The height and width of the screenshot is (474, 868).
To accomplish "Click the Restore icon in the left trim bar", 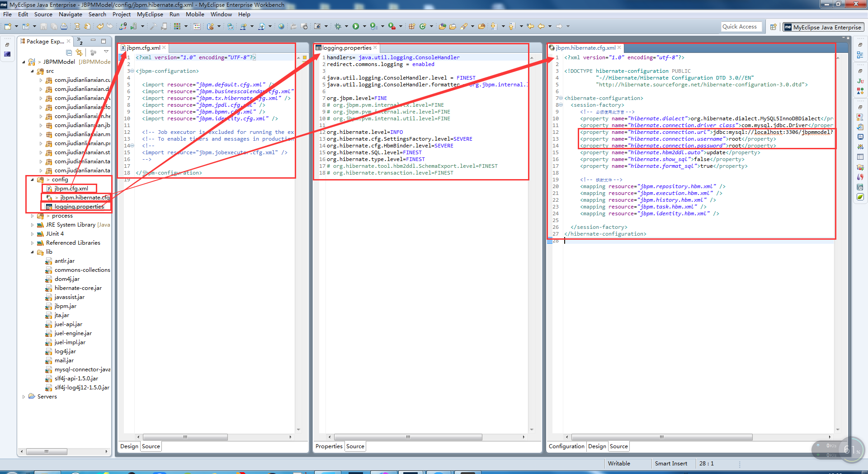I will [x=7, y=45].
